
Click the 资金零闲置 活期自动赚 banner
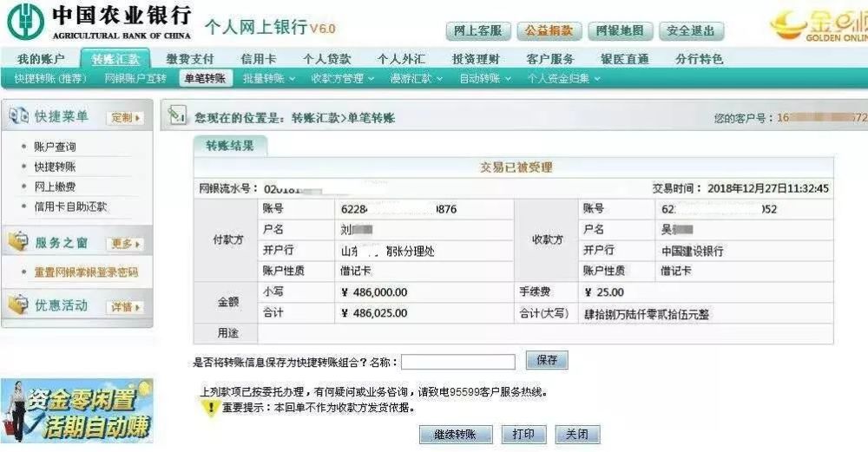point(77,410)
